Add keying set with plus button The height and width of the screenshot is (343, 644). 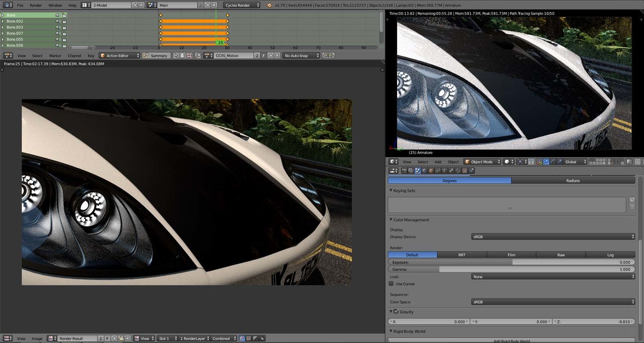tap(632, 200)
